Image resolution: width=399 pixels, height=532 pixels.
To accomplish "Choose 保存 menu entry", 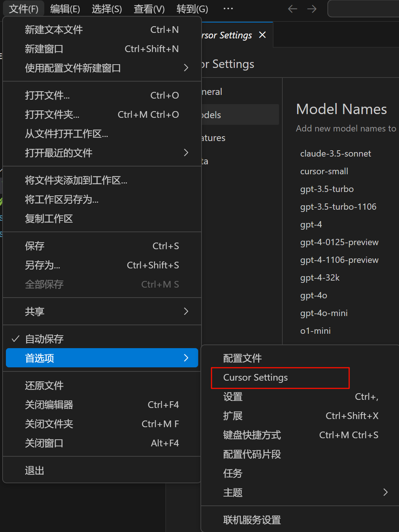I will click(102, 246).
